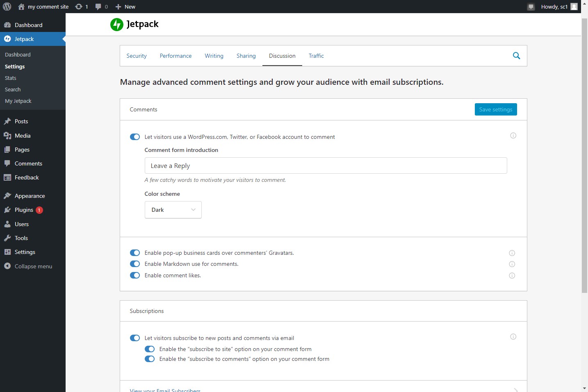Open the main Dashboard menu item
The width and height of the screenshot is (588, 392).
click(33, 25)
